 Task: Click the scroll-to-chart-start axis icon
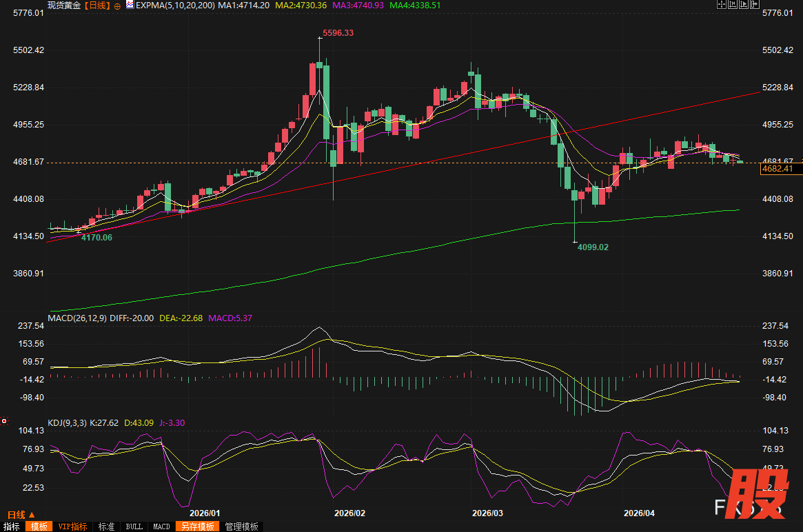coord(733,5)
